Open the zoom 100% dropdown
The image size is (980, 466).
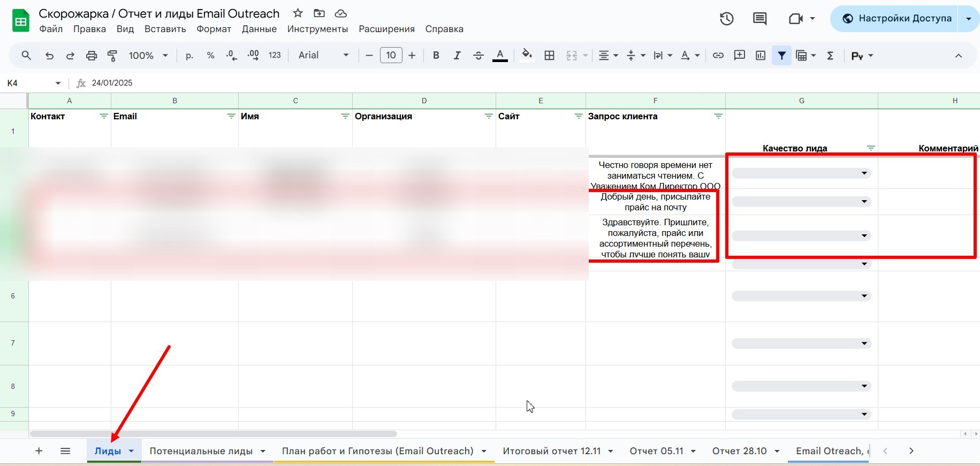[x=148, y=56]
